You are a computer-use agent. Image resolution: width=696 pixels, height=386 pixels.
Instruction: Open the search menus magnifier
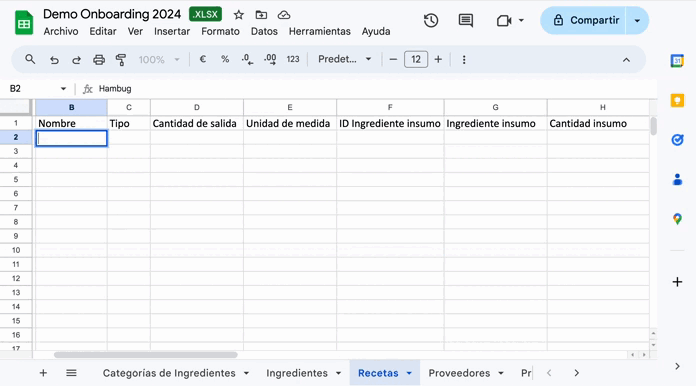pyautogui.click(x=30, y=59)
